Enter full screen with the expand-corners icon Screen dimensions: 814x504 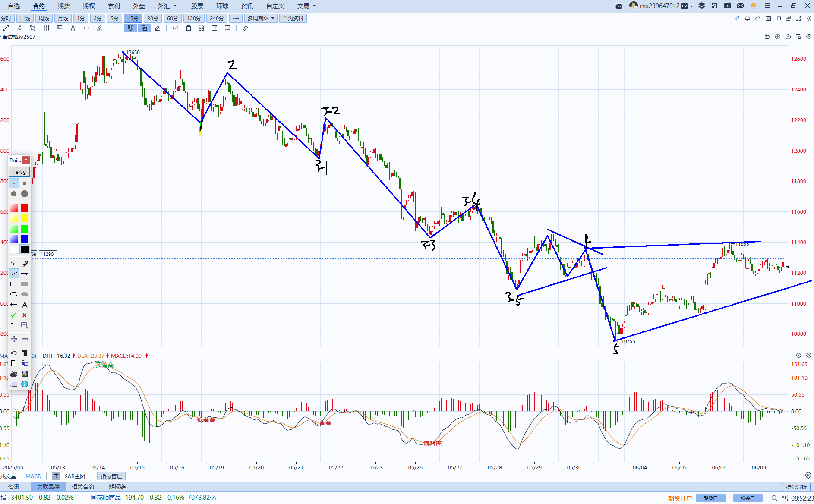pos(798,18)
